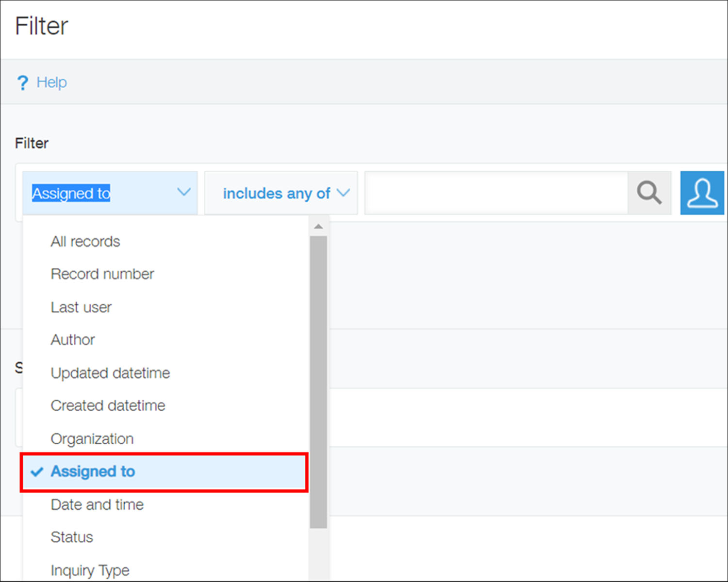
Task: Click the chevron arrow on the filter field selector
Action: click(x=183, y=193)
